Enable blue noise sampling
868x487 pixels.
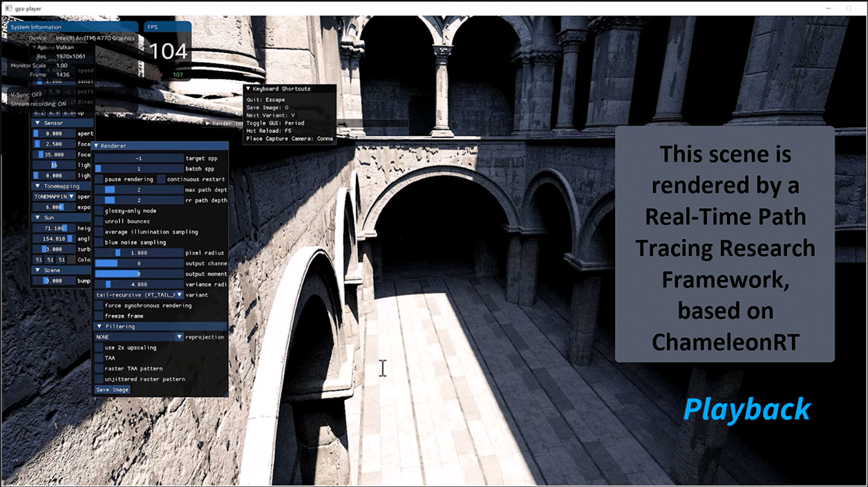tap(98, 242)
